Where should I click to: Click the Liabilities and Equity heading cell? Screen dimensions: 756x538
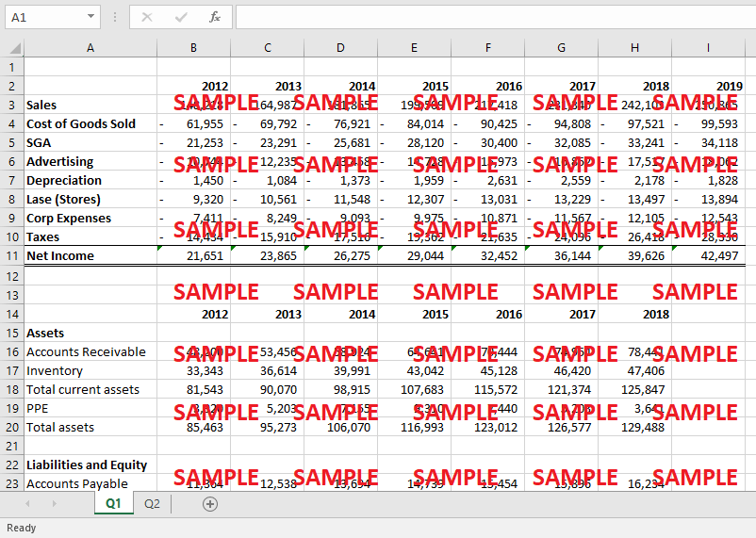point(90,465)
